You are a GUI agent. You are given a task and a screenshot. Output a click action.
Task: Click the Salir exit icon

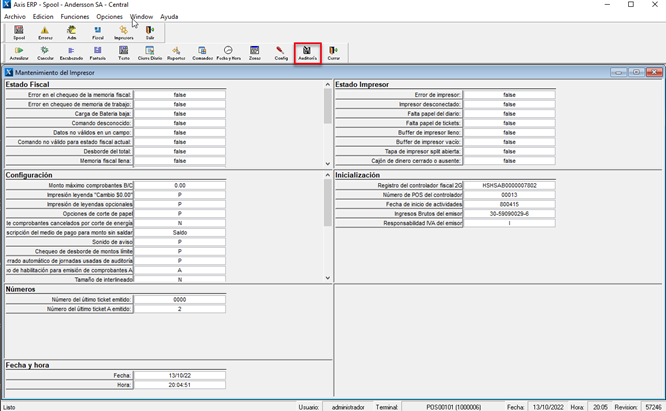point(150,33)
